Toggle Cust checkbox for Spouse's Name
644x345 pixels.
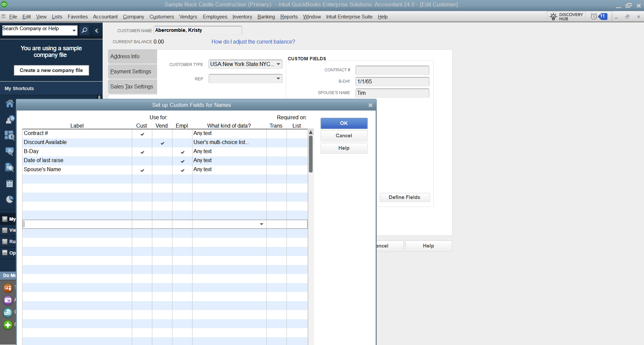click(x=142, y=170)
